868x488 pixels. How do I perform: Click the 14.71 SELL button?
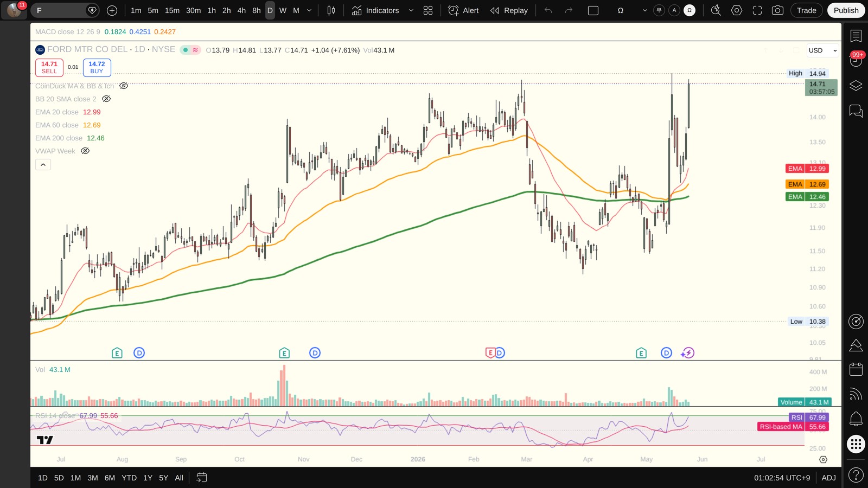(x=49, y=67)
